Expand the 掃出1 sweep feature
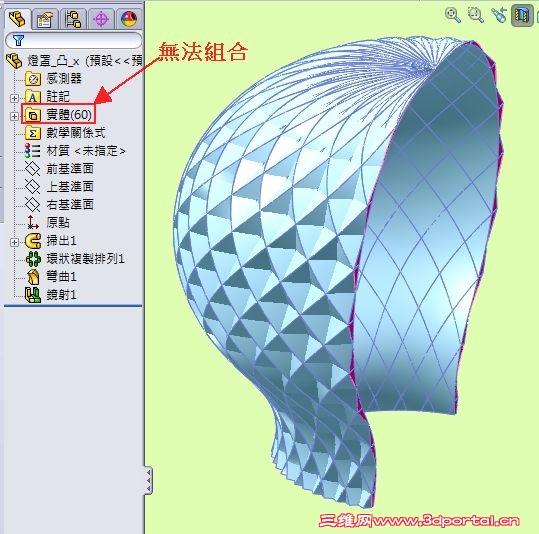Screen dimensions: 539x534 click(14, 242)
